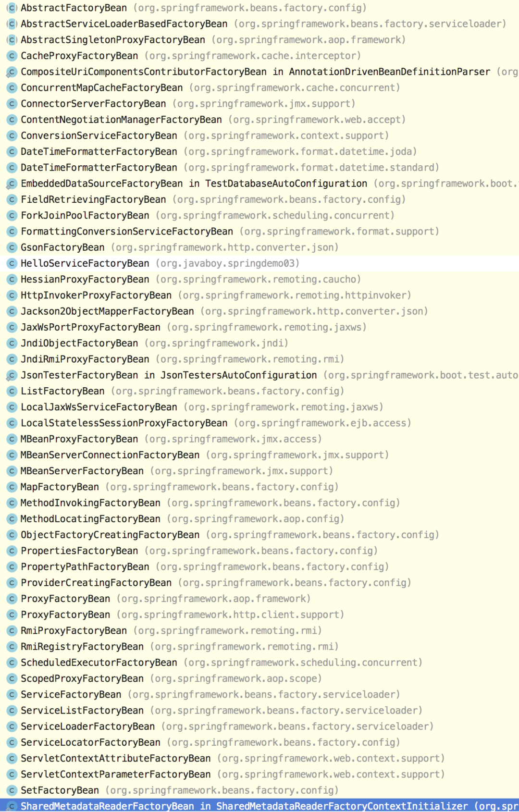Click class icon beside HessianProxyFactoryBean
The image size is (519, 812).
[x=12, y=279]
